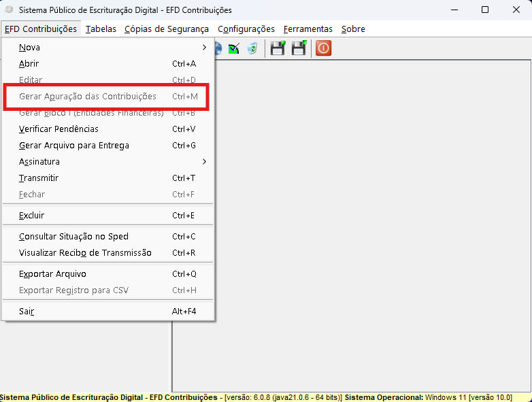Choose Consultar Situação no Sped
The image size is (532, 402).
(x=73, y=237)
